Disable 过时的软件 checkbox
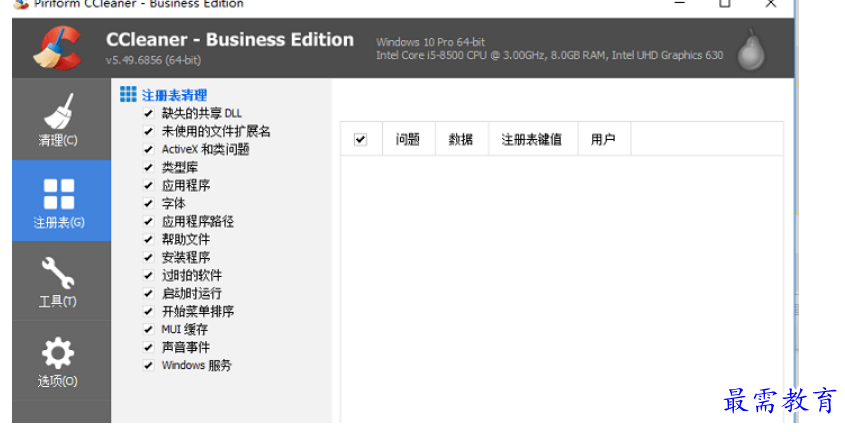Screen dimensions: 845x432 [x=148, y=275]
